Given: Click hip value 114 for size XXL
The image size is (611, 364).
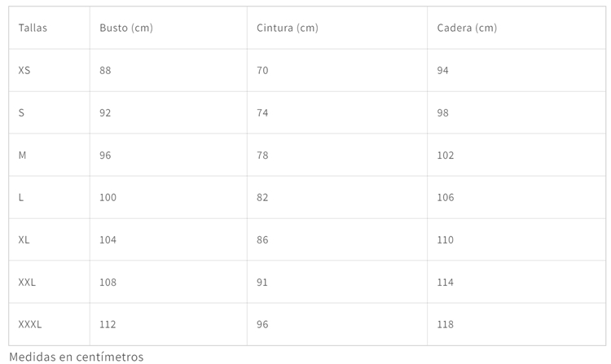Looking at the screenshot, I should 446,282.
